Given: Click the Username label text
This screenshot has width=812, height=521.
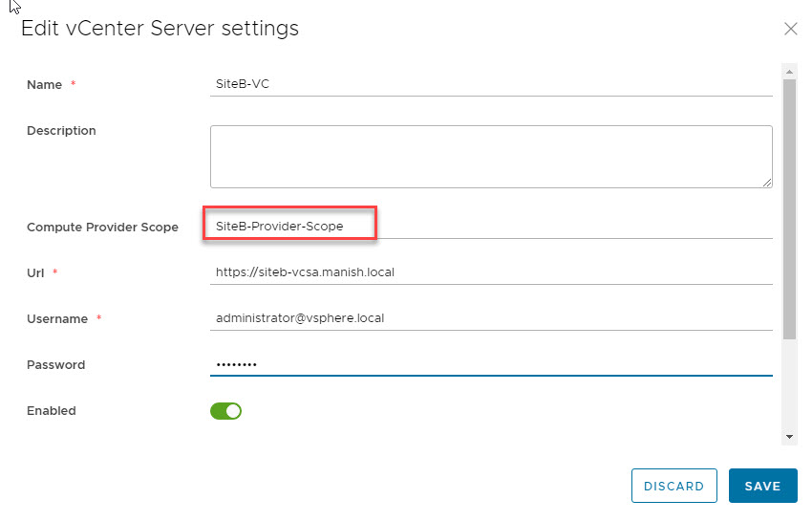Looking at the screenshot, I should click(x=56, y=319).
